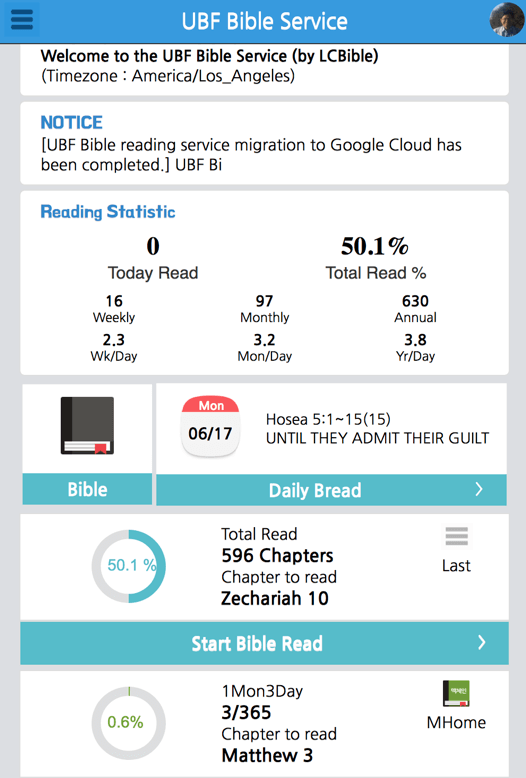Tap the green MHome book icon

pos(456,693)
